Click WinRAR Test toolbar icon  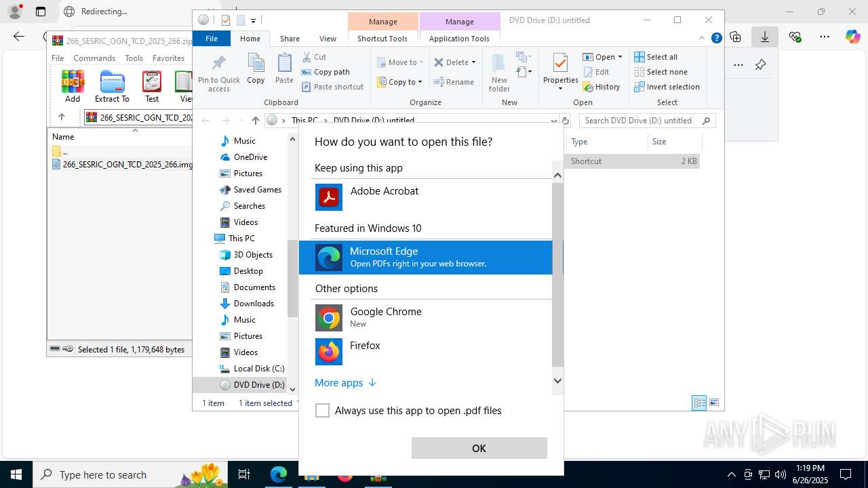click(x=152, y=86)
